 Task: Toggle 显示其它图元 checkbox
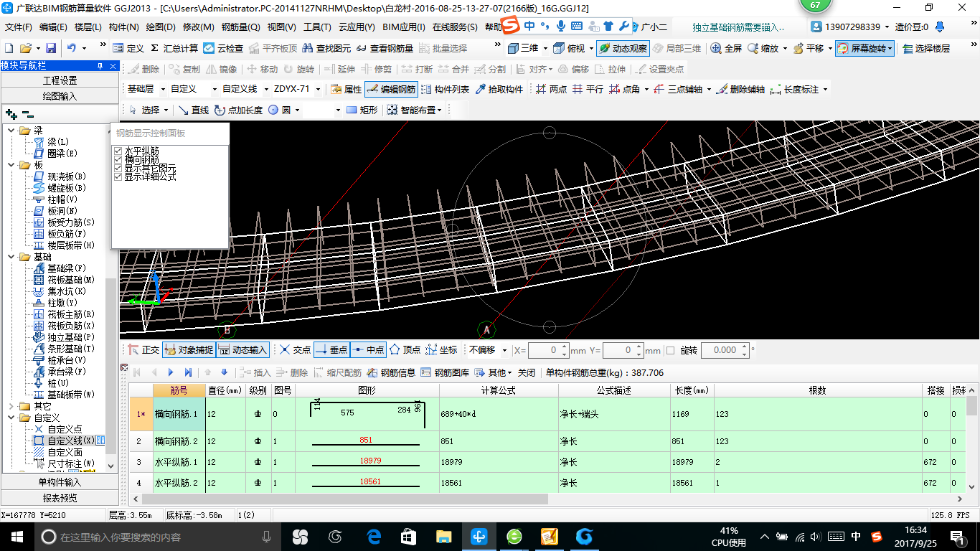click(x=118, y=168)
